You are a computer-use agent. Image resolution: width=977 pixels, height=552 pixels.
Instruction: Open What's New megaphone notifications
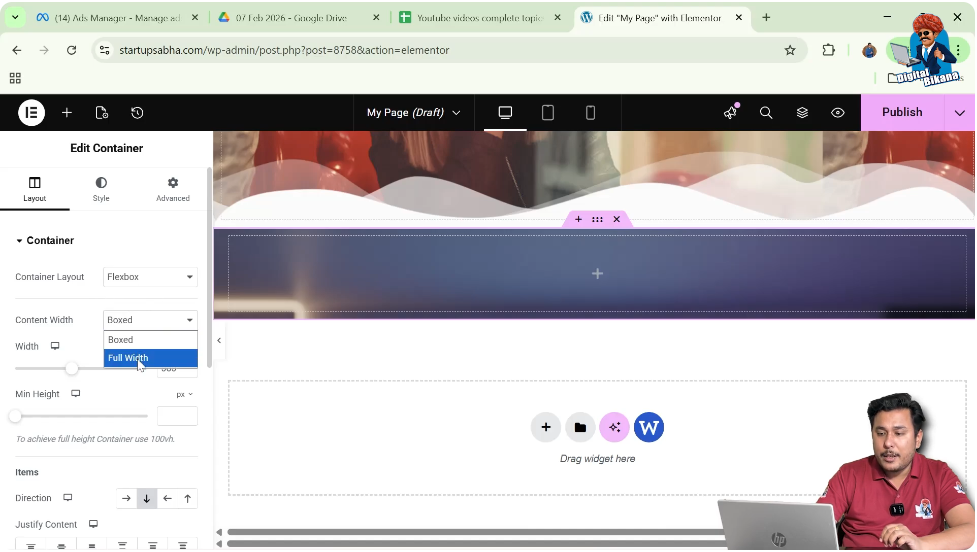pos(730,112)
